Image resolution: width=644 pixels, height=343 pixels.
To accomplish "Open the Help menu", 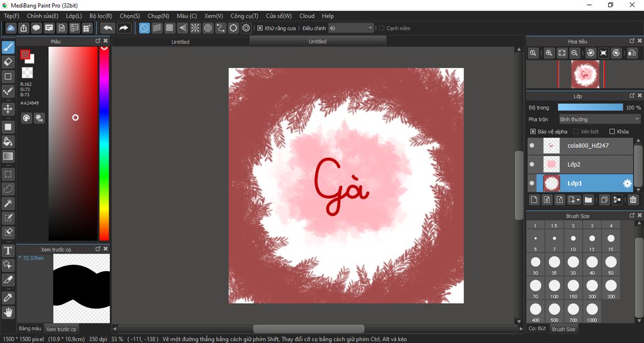I will [328, 16].
